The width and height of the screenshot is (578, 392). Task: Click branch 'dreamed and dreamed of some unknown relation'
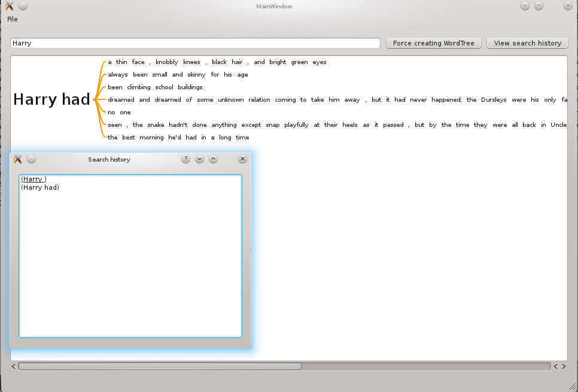tap(337, 99)
